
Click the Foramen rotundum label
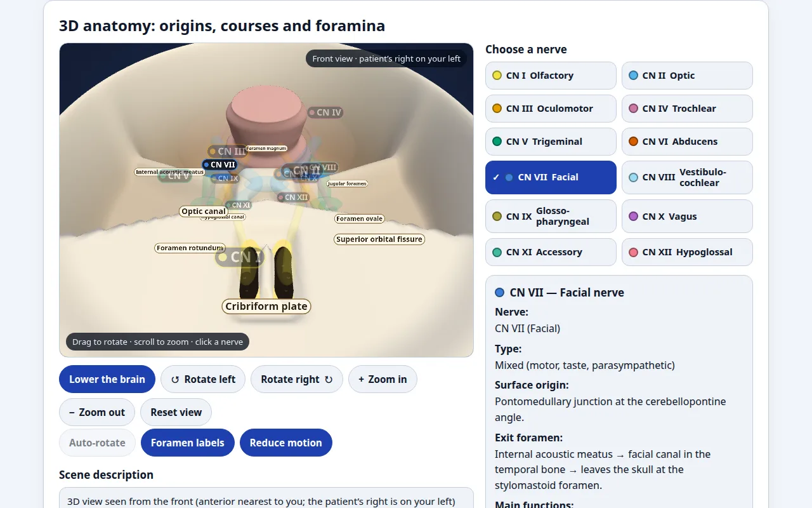click(190, 248)
